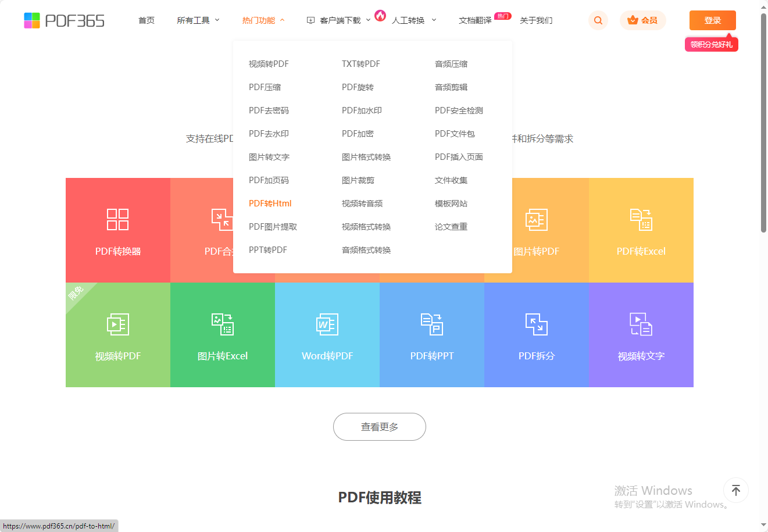The height and width of the screenshot is (532, 768).
Task: Select PDF压缩 from the menu
Action: click(x=265, y=87)
